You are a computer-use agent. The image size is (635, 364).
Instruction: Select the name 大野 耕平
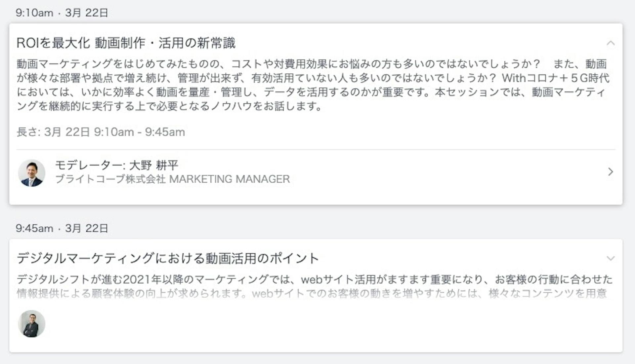pyautogui.click(x=154, y=165)
